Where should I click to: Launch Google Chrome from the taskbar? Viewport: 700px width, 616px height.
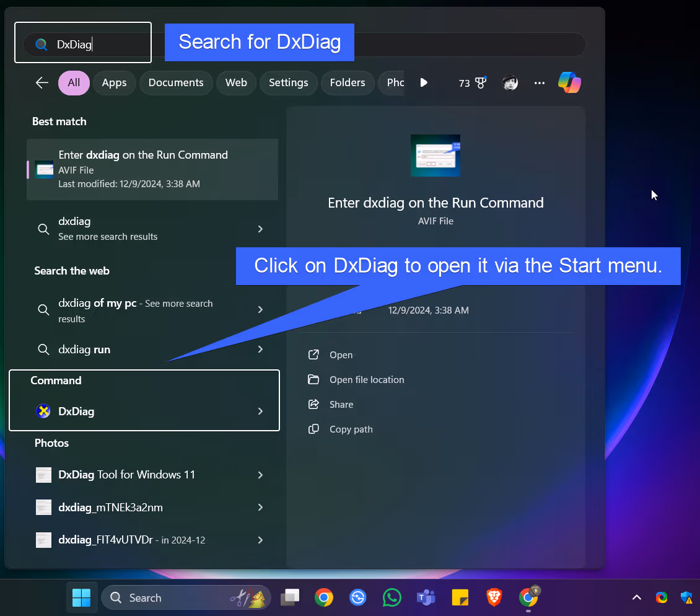[x=323, y=597]
